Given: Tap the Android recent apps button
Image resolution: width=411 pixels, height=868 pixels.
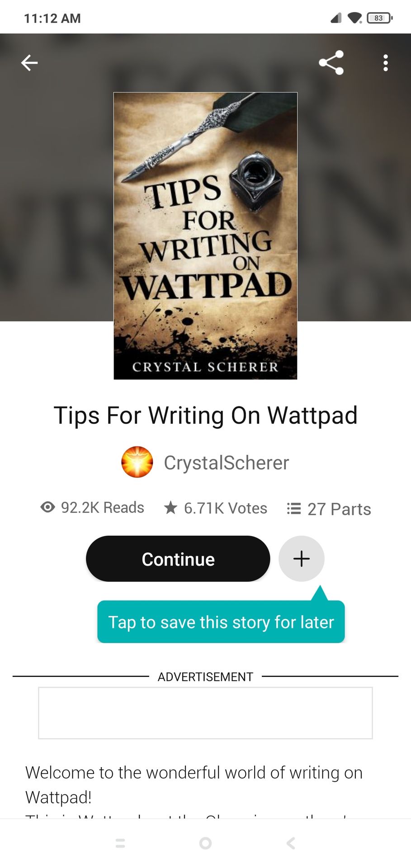Looking at the screenshot, I should [120, 843].
